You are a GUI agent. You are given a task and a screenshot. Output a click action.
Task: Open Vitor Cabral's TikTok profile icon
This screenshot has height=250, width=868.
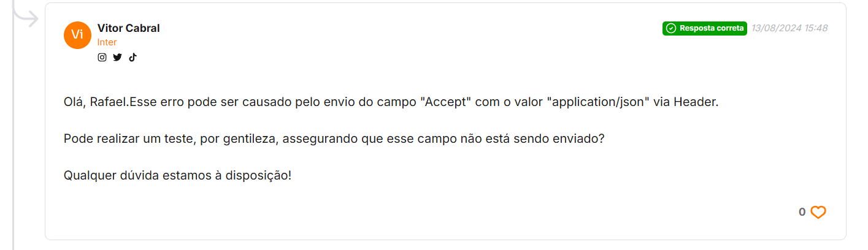[x=133, y=57]
